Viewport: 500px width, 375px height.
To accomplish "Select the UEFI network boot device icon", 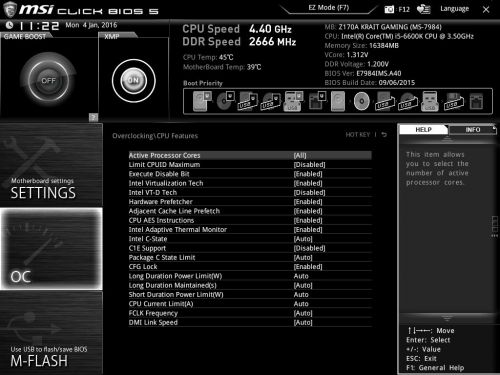I will click(317, 101).
